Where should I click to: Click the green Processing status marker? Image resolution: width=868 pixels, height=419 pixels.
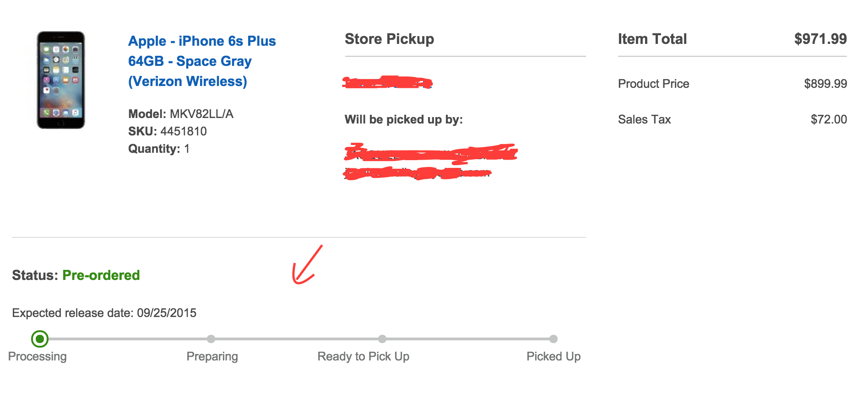point(40,339)
